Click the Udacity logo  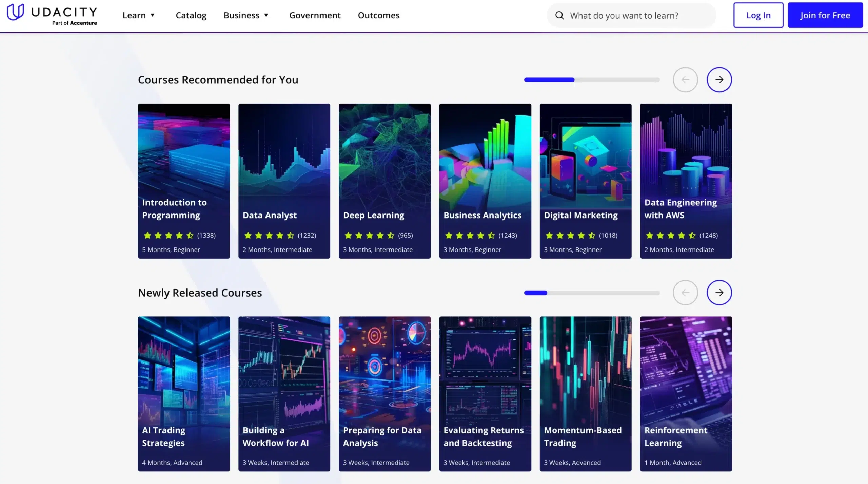[x=52, y=15]
